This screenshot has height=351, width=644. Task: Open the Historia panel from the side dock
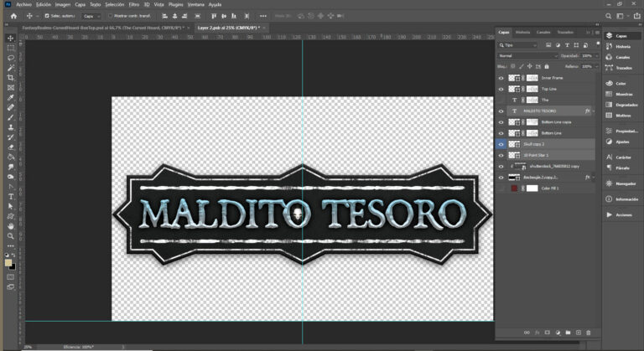click(622, 47)
